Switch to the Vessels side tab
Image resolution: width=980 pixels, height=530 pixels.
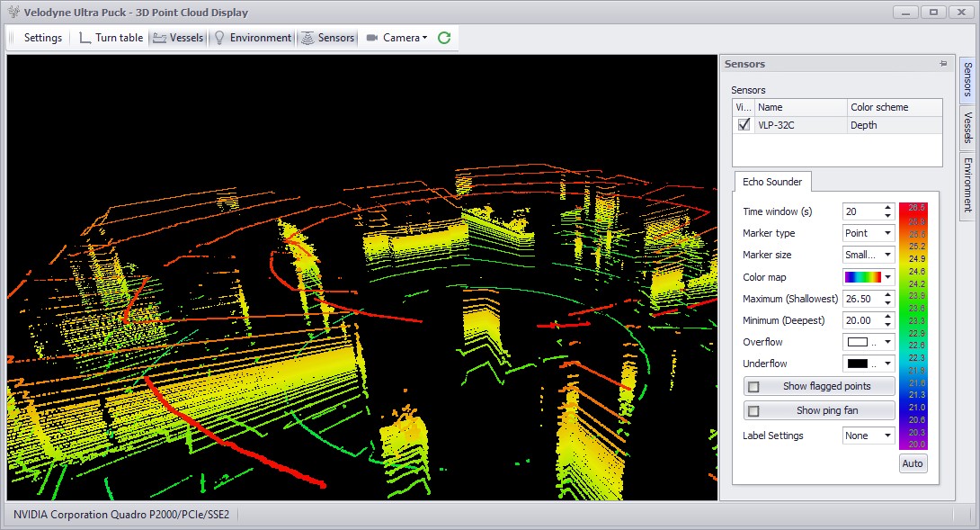point(967,127)
